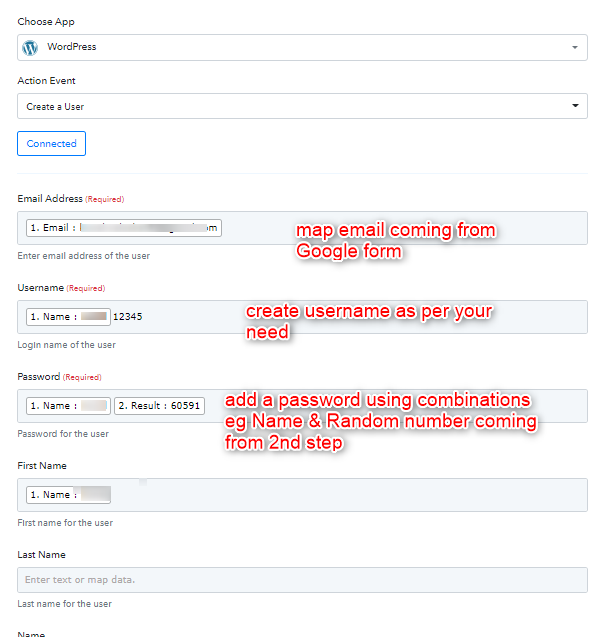The height and width of the screenshot is (637, 591).
Task: Click the Action Event label
Action: 46,80
